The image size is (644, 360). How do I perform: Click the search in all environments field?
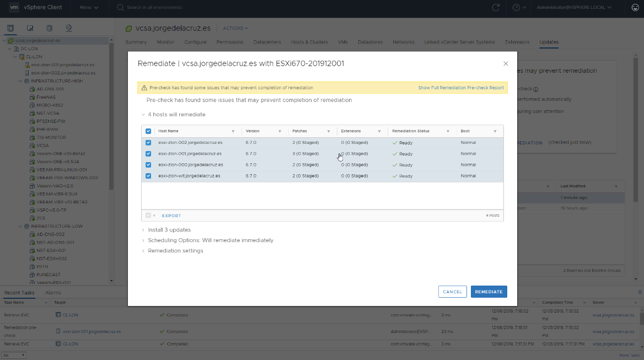(154, 7)
